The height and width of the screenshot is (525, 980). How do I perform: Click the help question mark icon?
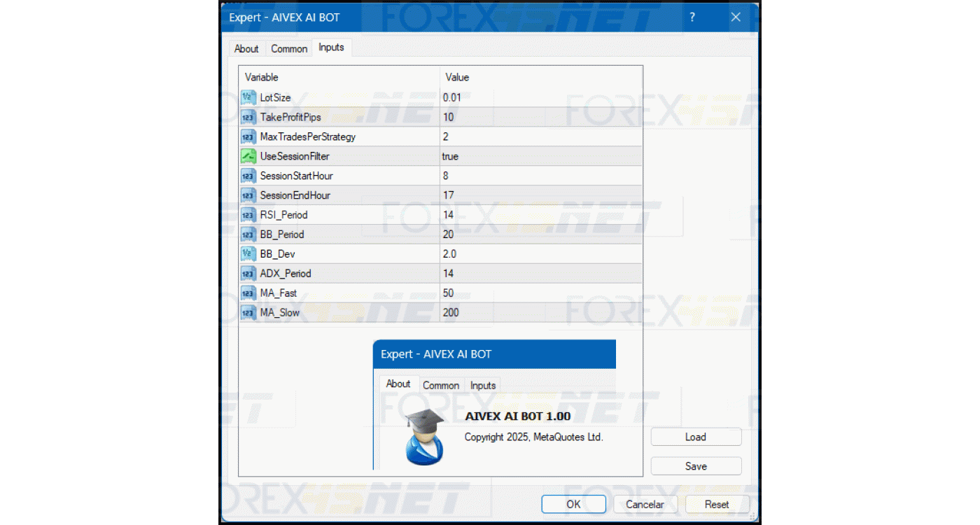tap(692, 17)
